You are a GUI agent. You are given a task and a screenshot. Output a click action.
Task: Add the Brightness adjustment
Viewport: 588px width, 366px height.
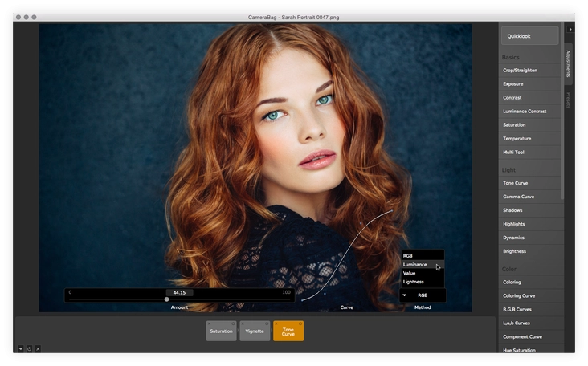530,251
